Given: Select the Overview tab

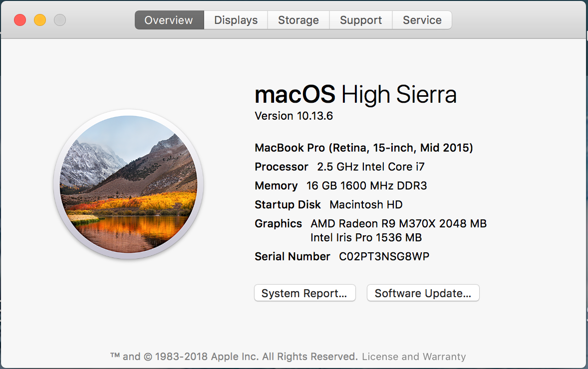Looking at the screenshot, I should click(169, 20).
